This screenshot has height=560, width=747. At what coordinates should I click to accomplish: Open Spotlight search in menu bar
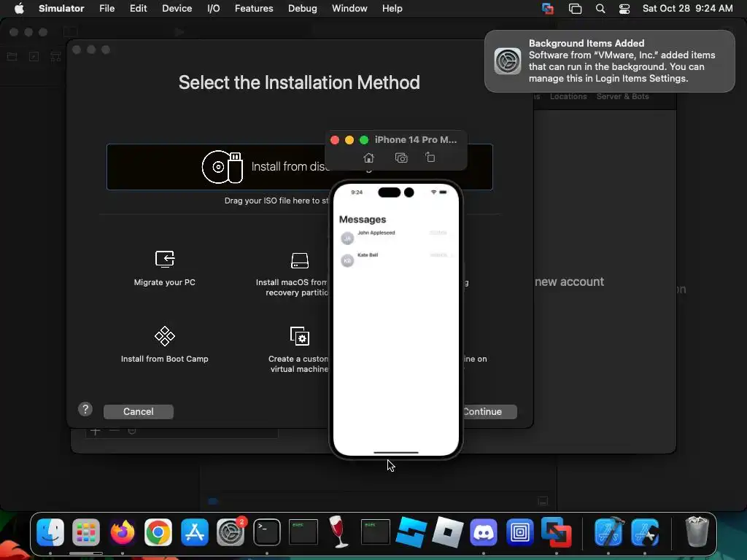click(600, 9)
